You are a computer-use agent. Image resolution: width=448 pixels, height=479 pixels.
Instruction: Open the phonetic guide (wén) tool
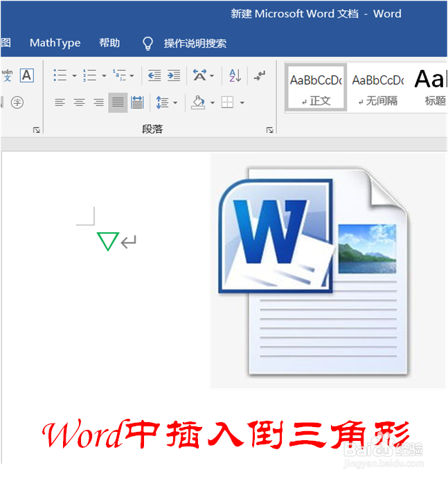8,75
